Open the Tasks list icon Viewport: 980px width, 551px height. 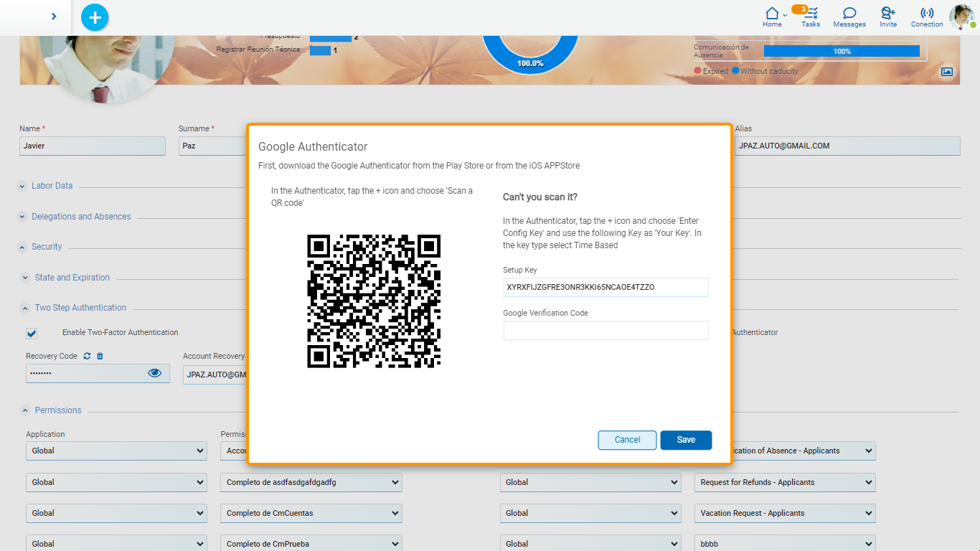[x=811, y=14]
